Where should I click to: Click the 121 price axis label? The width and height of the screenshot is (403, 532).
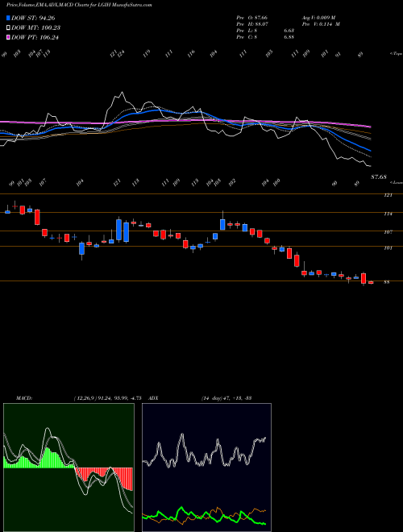coord(388,195)
